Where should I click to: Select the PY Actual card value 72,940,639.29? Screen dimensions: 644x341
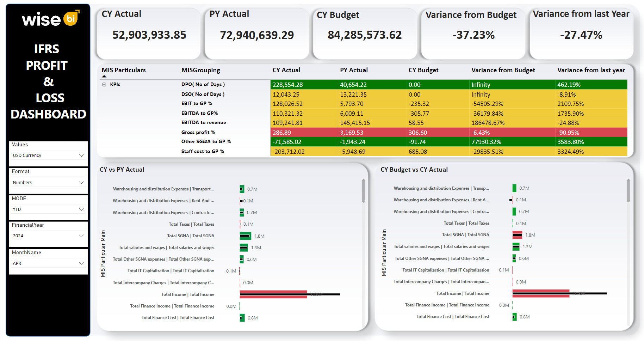pos(257,35)
